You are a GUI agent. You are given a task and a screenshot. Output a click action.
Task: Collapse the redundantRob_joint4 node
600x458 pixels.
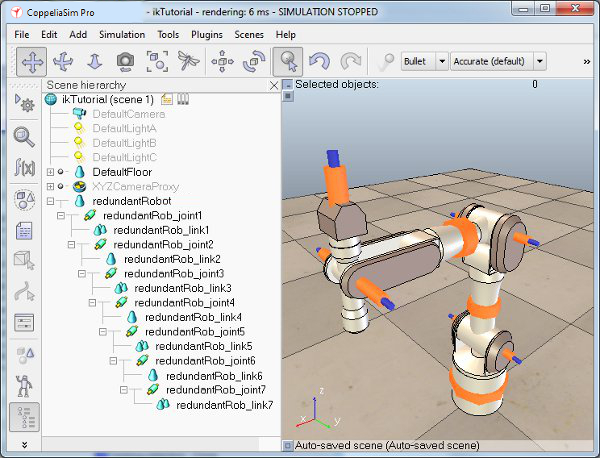coord(92,303)
